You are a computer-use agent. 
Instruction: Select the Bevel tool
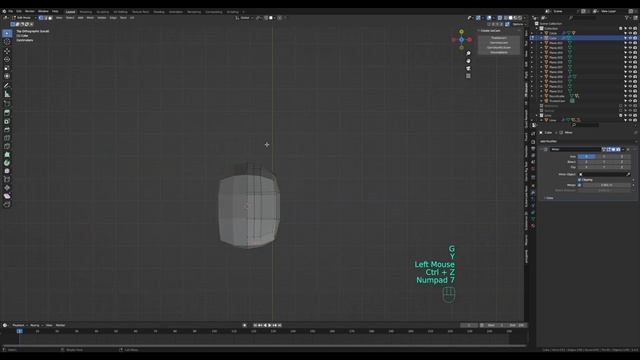[7, 130]
